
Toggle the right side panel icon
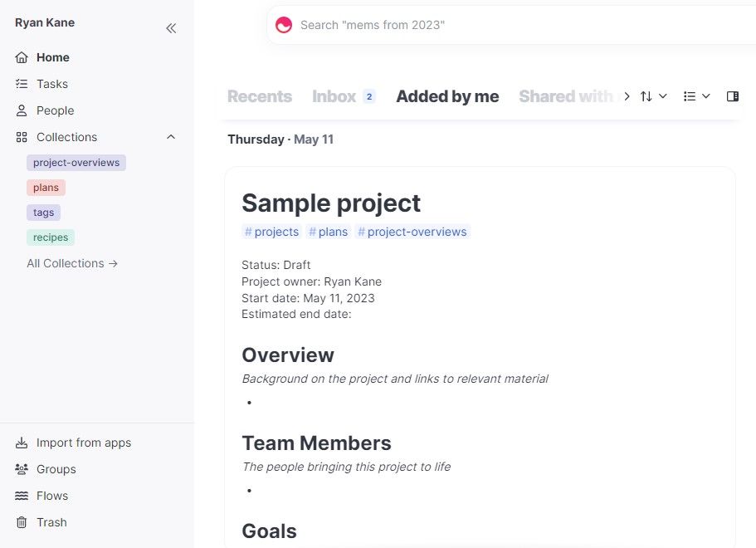point(733,96)
